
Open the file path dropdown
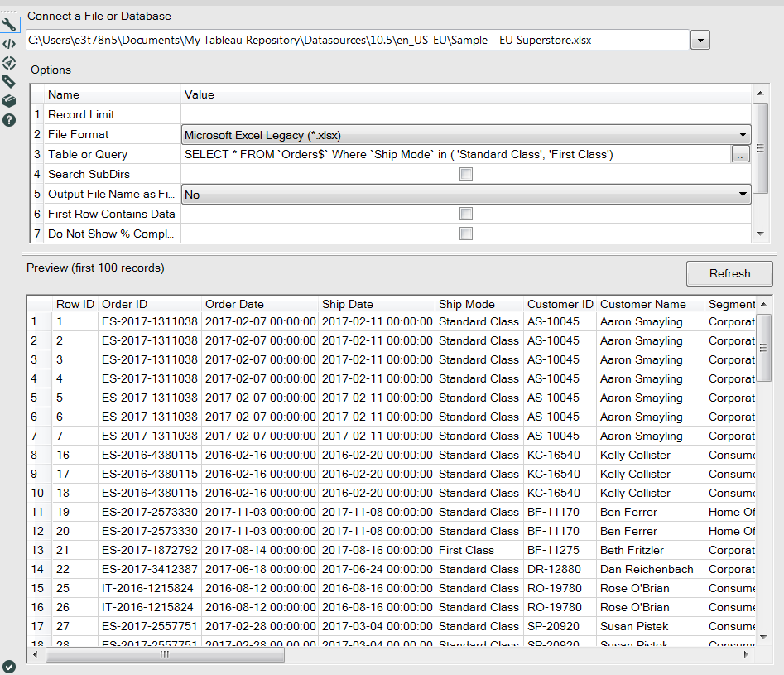coord(700,39)
